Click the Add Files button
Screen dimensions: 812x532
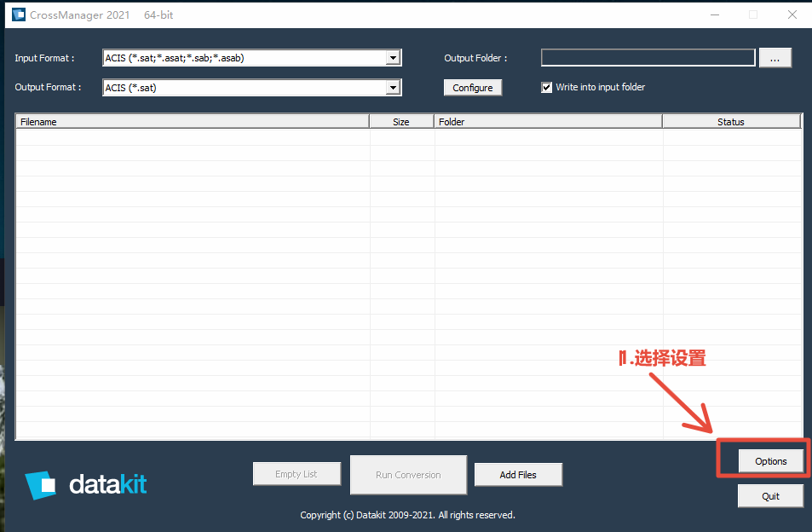518,475
